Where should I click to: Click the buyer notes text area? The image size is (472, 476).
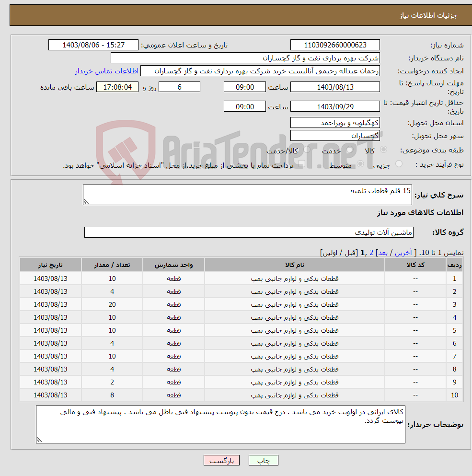click(x=221, y=424)
